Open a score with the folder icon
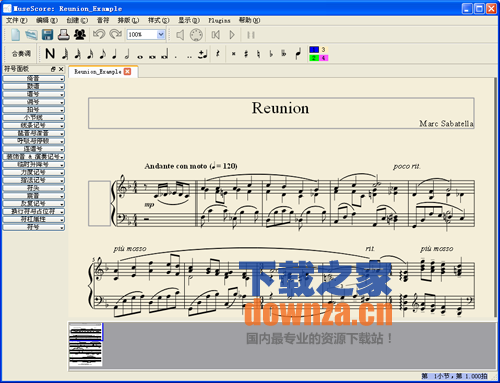Screen dimensions: 500x383 click(31, 35)
